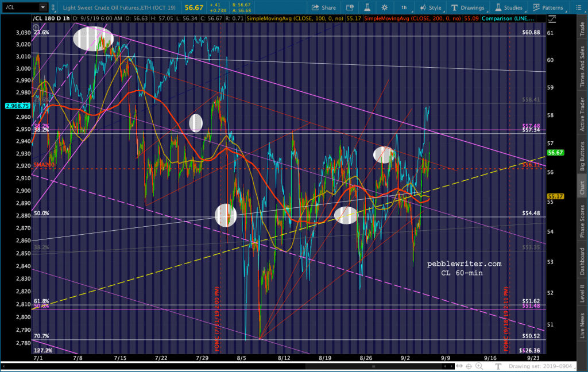Click the list menu icon top right
588x372 pixels.
point(579,7)
